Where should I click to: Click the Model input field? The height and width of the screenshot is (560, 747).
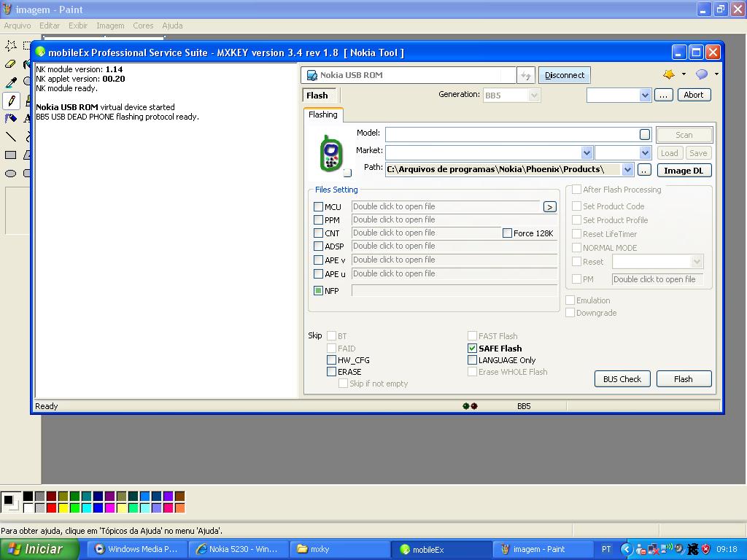pos(512,135)
